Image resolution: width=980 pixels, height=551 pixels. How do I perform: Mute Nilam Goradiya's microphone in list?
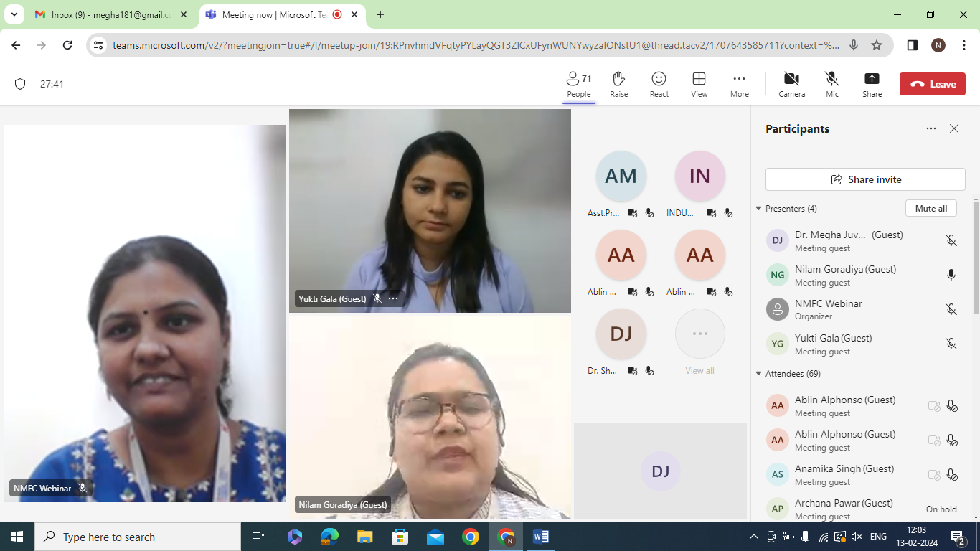click(x=951, y=275)
